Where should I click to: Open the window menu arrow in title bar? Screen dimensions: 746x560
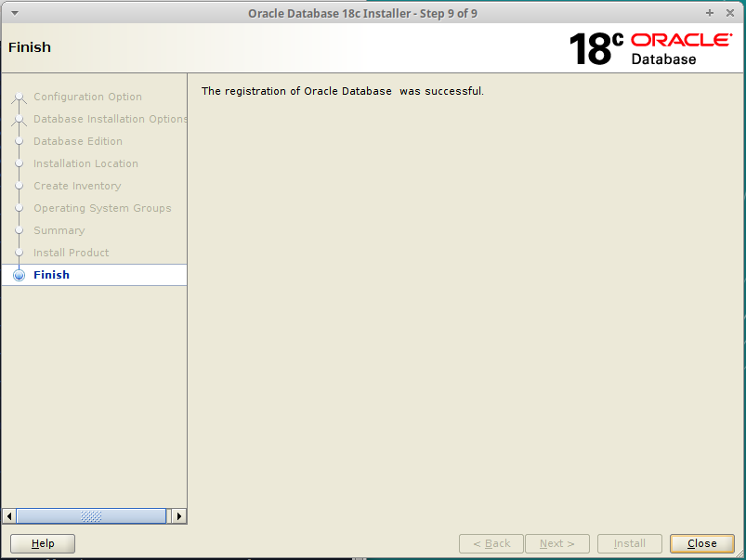pos(15,13)
